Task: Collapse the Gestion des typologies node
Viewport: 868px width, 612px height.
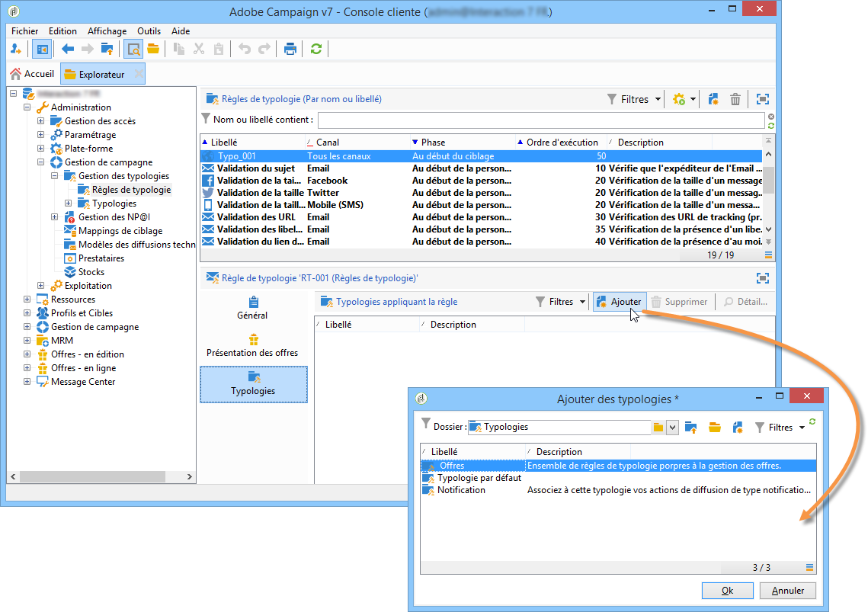Action: coord(55,175)
